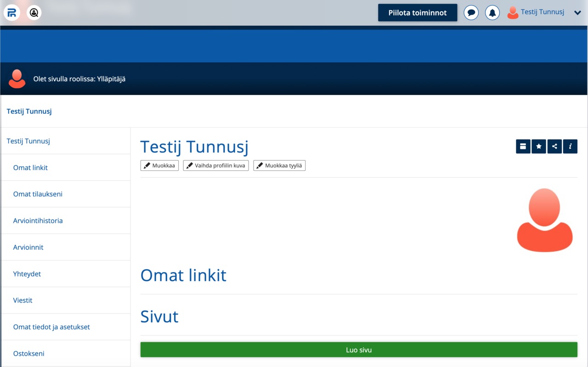Click the star favorite icon button
The width and height of the screenshot is (588, 367).
coord(538,147)
